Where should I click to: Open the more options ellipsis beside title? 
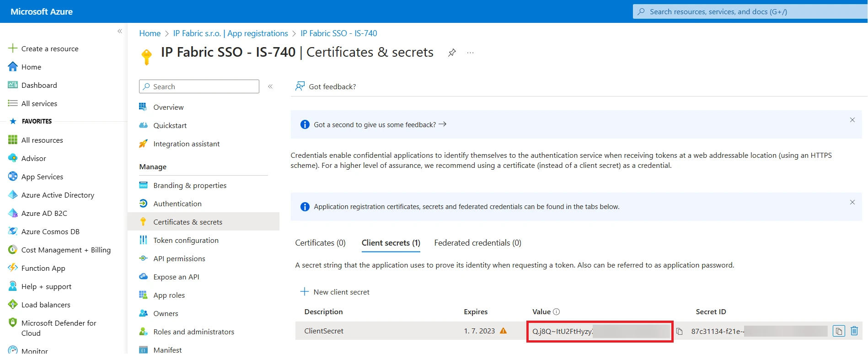pyautogui.click(x=470, y=53)
